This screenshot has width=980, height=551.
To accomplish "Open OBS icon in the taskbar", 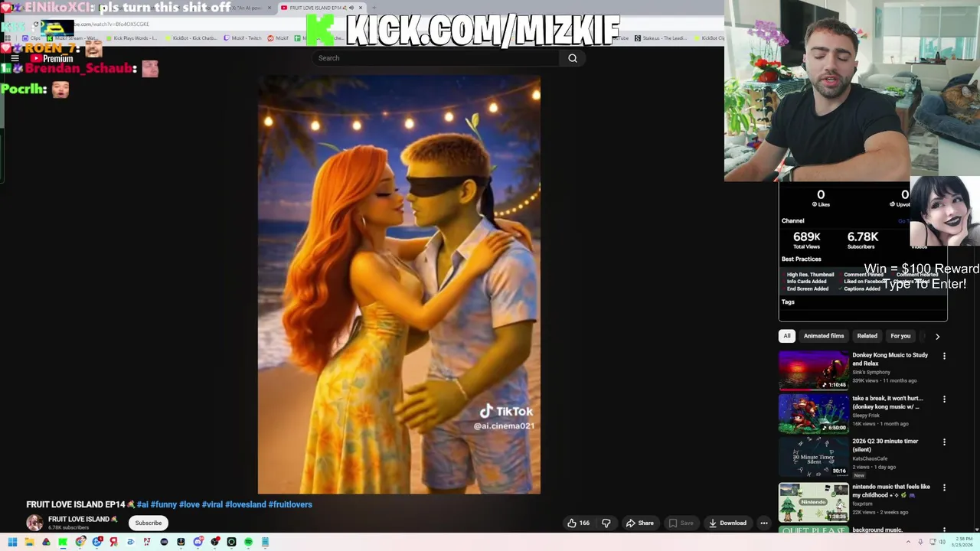I will click(214, 542).
